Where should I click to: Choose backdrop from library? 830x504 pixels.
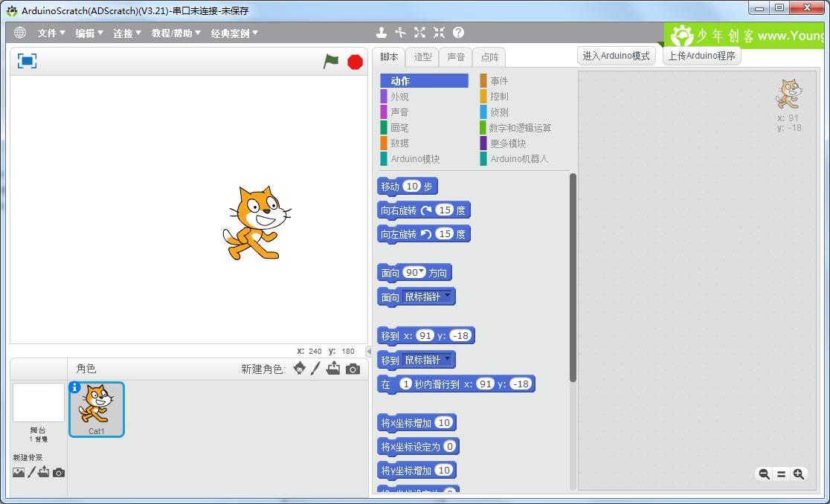(19, 472)
